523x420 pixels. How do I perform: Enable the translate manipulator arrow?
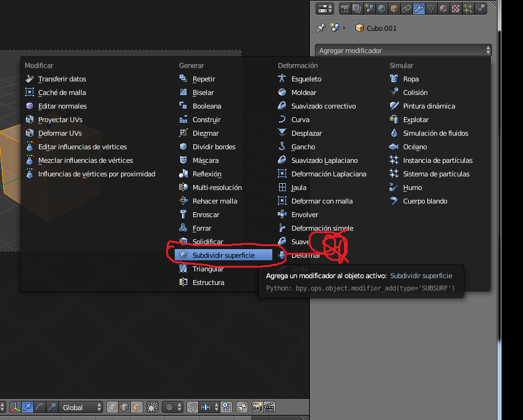click(x=27, y=407)
